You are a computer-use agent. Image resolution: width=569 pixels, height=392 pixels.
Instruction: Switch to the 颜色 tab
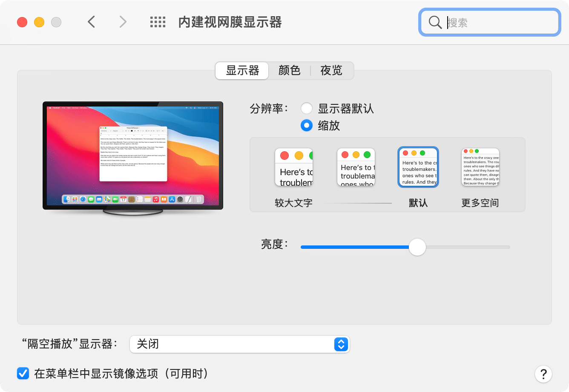[290, 70]
